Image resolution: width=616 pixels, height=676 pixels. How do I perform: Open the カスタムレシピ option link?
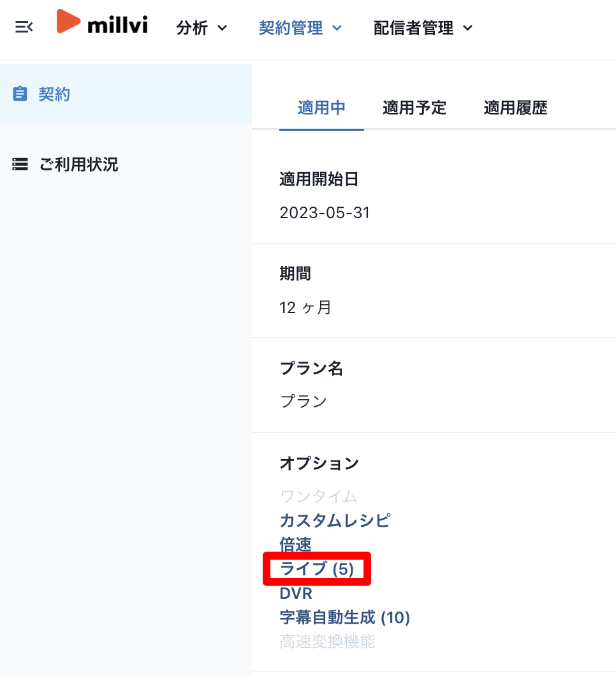coord(334,520)
